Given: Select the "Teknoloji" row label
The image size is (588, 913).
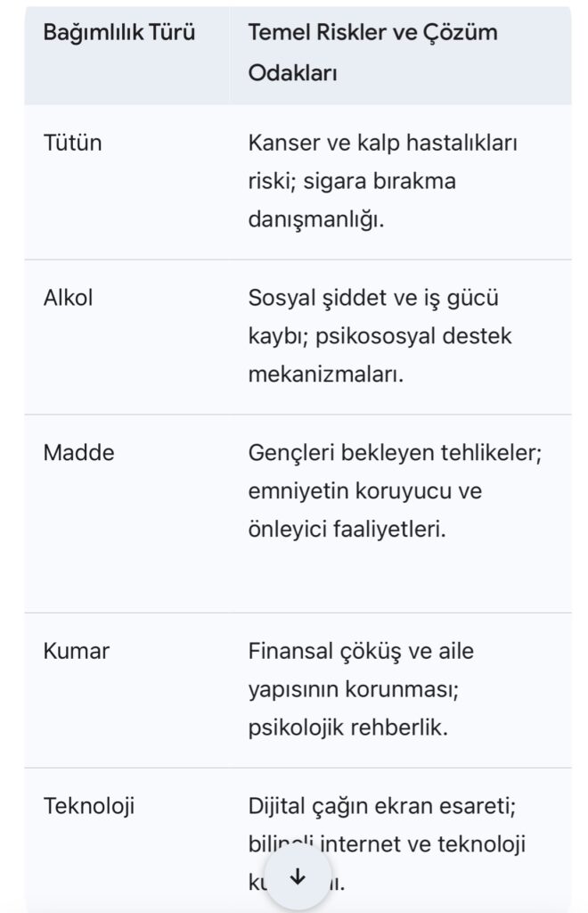Looking at the screenshot, I should [x=88, y=806].
